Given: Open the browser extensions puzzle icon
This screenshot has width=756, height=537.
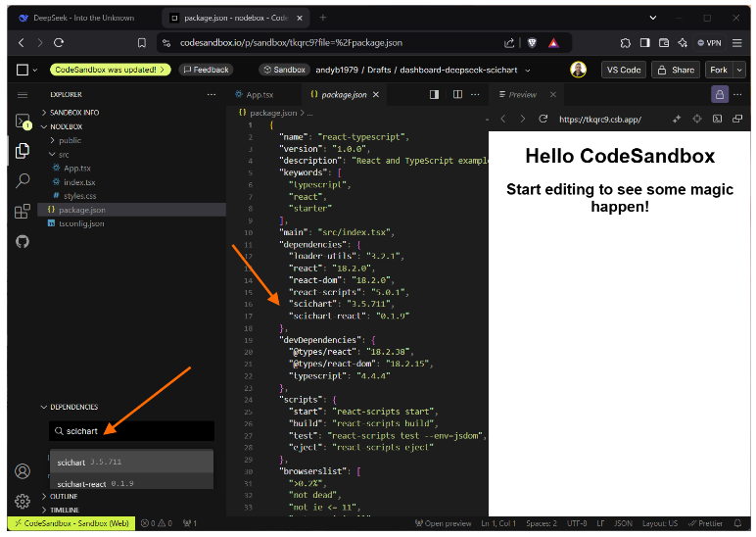Looking at the screenshot, I should (626, 43).
